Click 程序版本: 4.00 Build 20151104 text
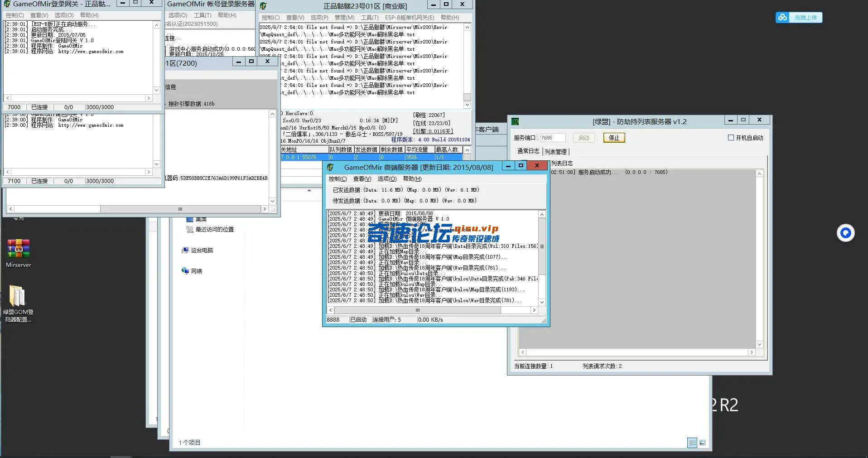Screen dimensions: 868x458 tap(430, 140)
